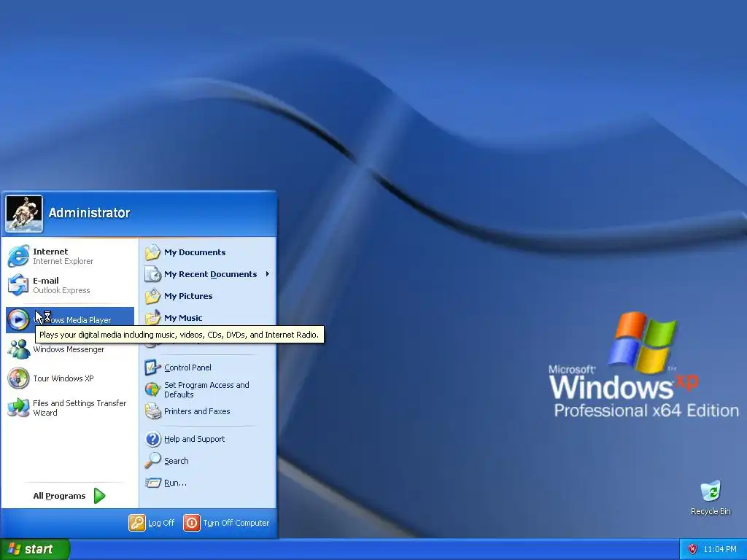Open Files and Settings Transfer Wizard icon
Viewport: 747px width, 560px height.
(x=18, y=408)
